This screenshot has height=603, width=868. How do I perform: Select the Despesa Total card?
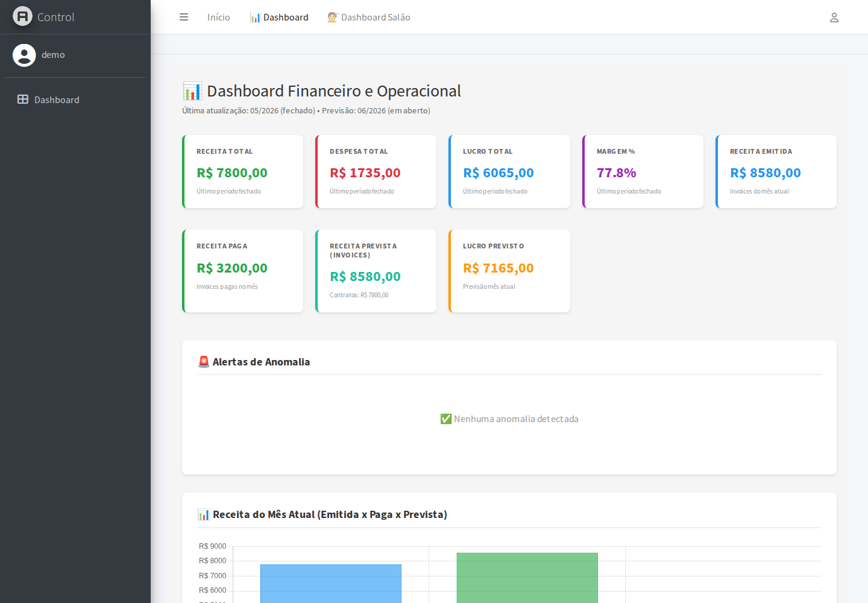pyautogui.click(x=376, y=172)
